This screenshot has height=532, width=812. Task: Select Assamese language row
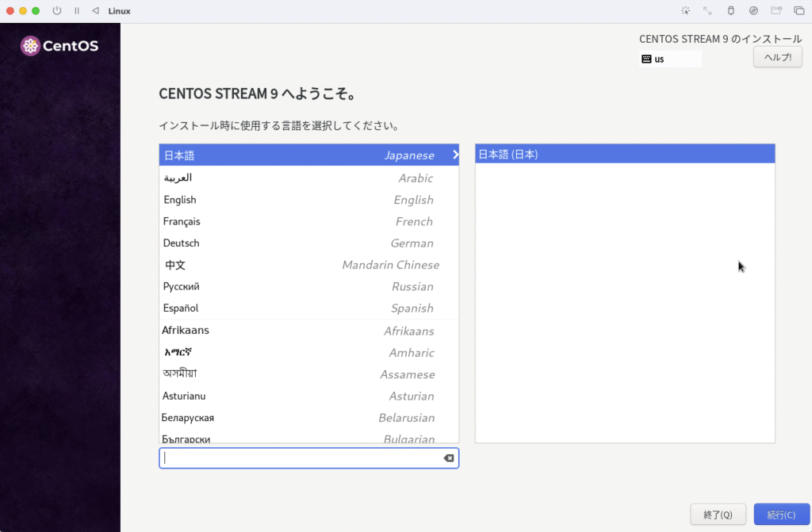[x=308, y=374]
